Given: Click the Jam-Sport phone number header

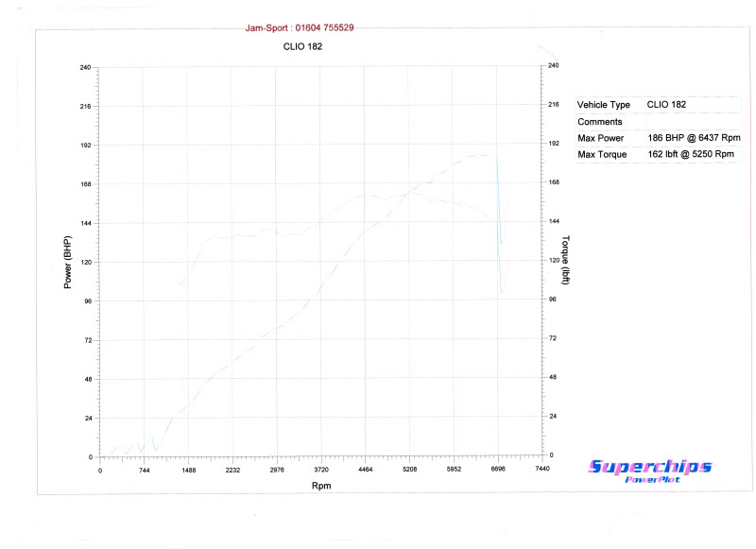Looking at the screenshot, I should [x=300, y=28].
